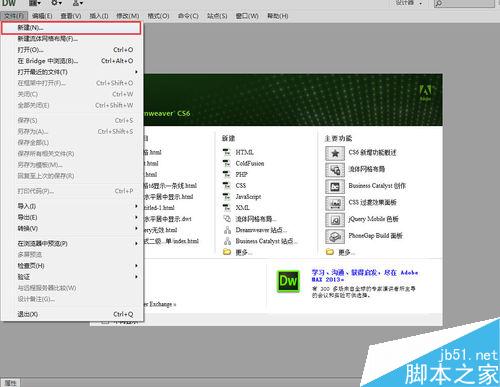Expand the 导入(I) submenu

[136, 206]
